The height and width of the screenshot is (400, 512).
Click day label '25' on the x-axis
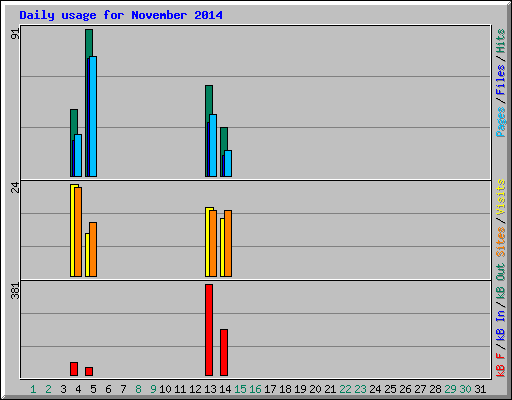coord(390,389)
